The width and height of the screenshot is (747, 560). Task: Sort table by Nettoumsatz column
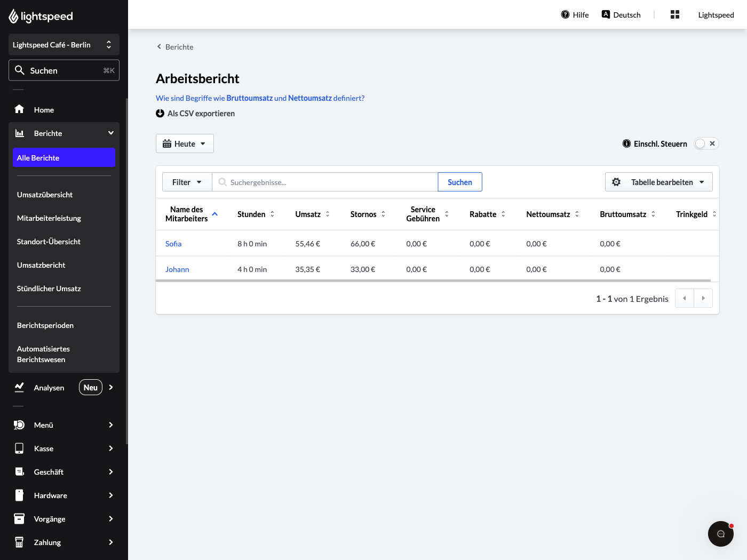coord(553,214)
